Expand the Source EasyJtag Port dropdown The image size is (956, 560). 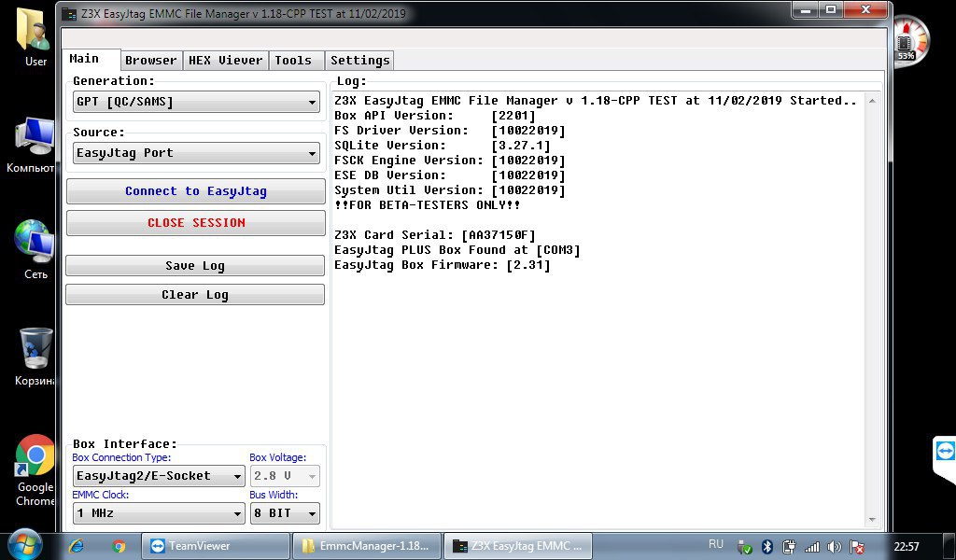coord(196,153)
